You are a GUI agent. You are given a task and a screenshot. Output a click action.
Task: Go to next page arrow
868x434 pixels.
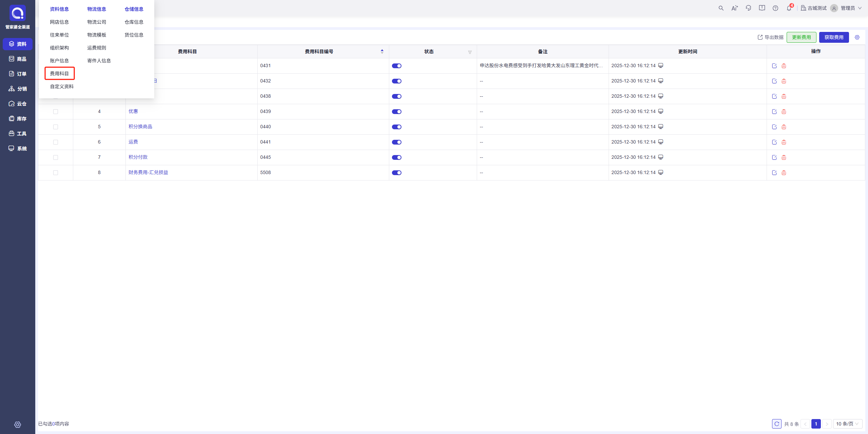(827, 424)
